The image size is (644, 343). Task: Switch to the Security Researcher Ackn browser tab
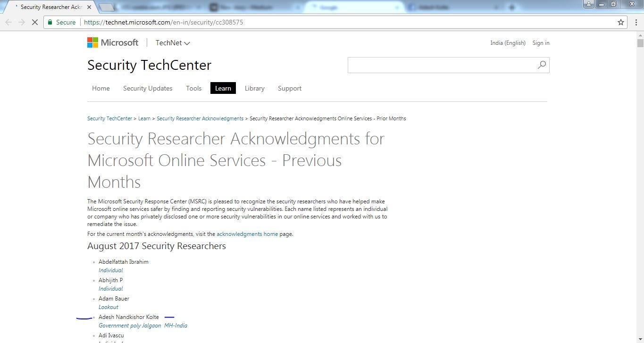(50, 7)
